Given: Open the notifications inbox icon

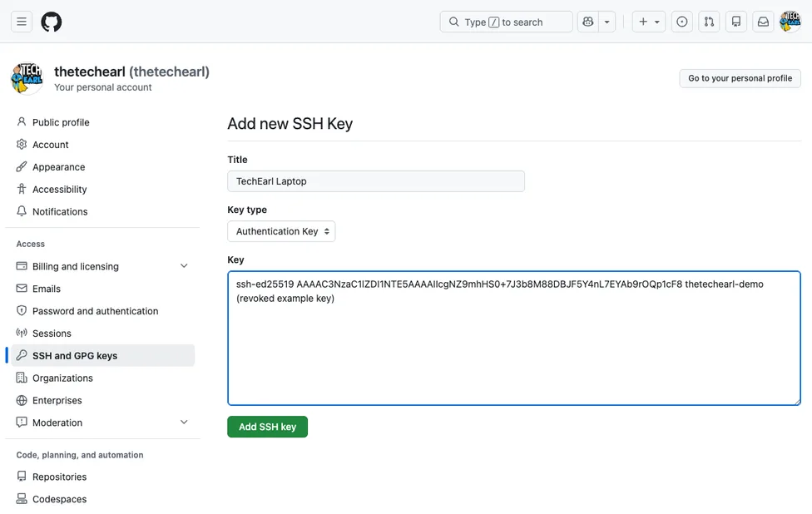Looking at the screenshot, I should click(763, 22).
